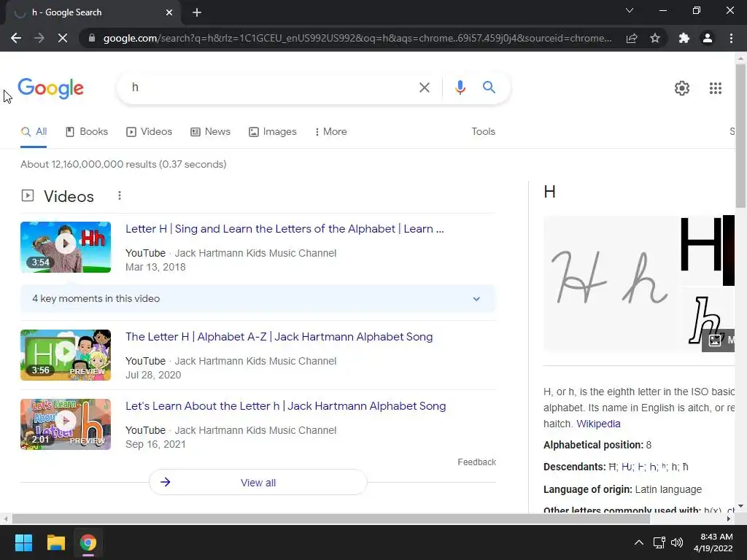Image resolution: width=747 pixels, height=560 pixels.
Task: Open Google settings gear
Action: click(x=682, y=88)
